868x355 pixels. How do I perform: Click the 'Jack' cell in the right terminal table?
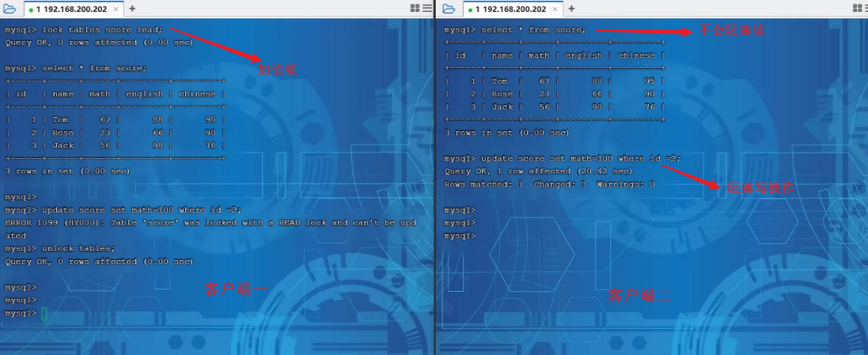coord(502,108)
